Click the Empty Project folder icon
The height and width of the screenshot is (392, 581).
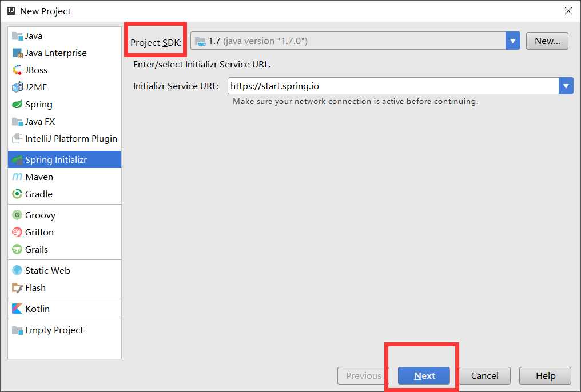click(17, 330)
